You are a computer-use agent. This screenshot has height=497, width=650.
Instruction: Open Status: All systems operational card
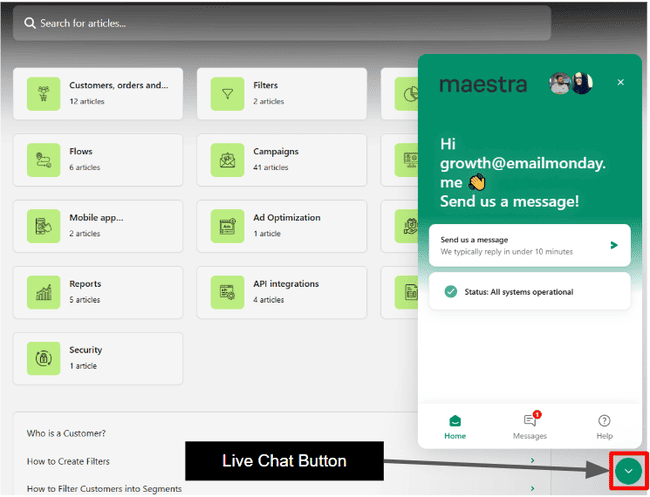(x=530, y=292)
